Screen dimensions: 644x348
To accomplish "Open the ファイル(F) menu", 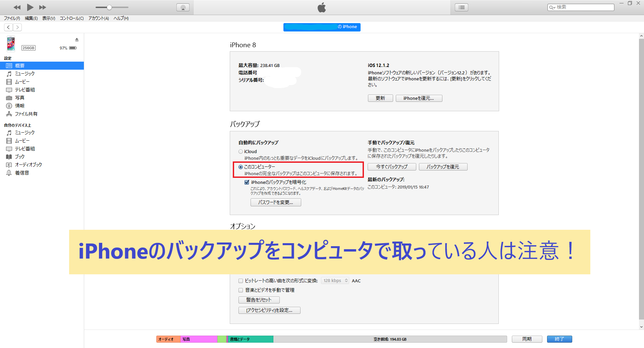I will pos(12,18).
